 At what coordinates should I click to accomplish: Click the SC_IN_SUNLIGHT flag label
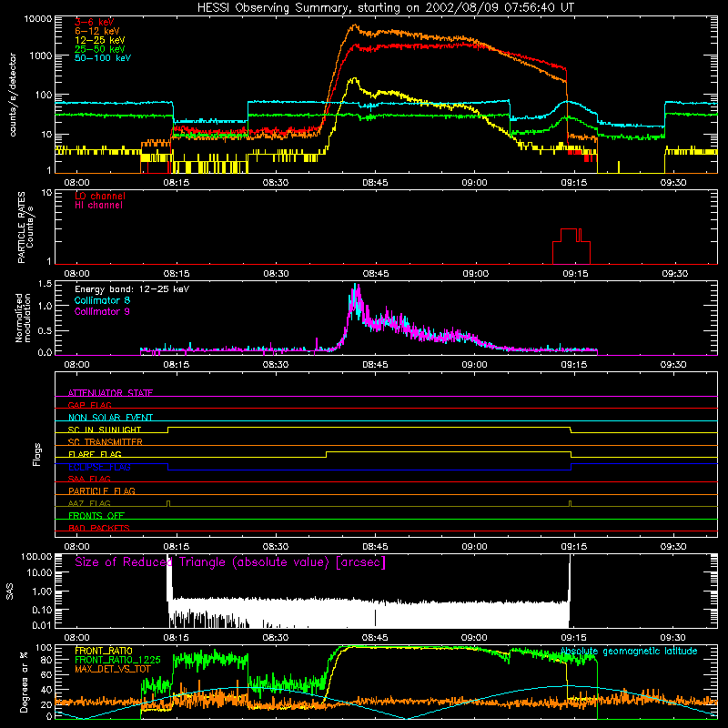(105, 430)
